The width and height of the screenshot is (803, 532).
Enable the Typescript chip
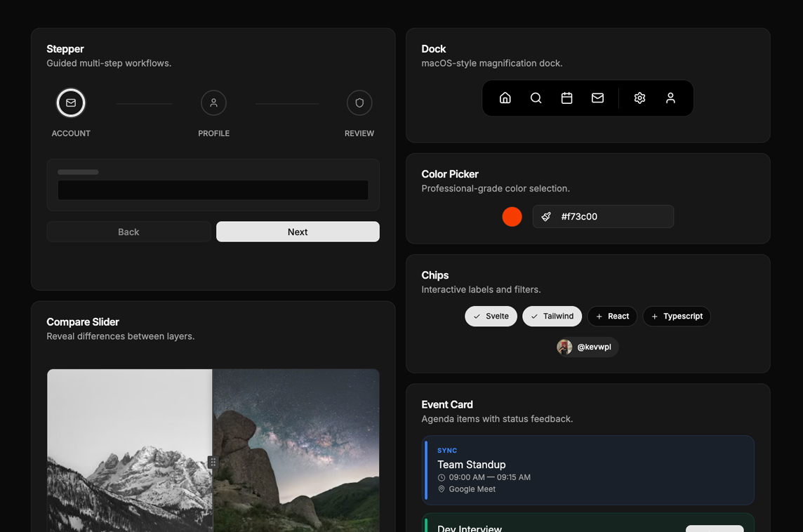coord(677,317)
